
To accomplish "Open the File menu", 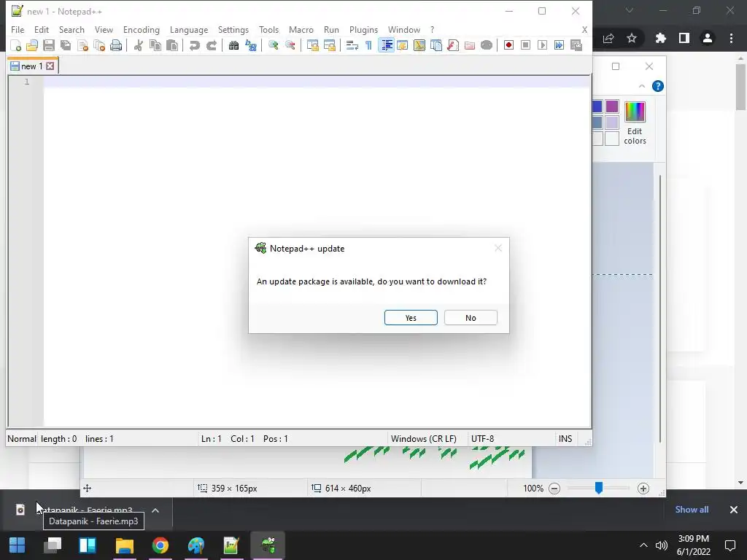I will pyautogui.click(x=18, y=29).
